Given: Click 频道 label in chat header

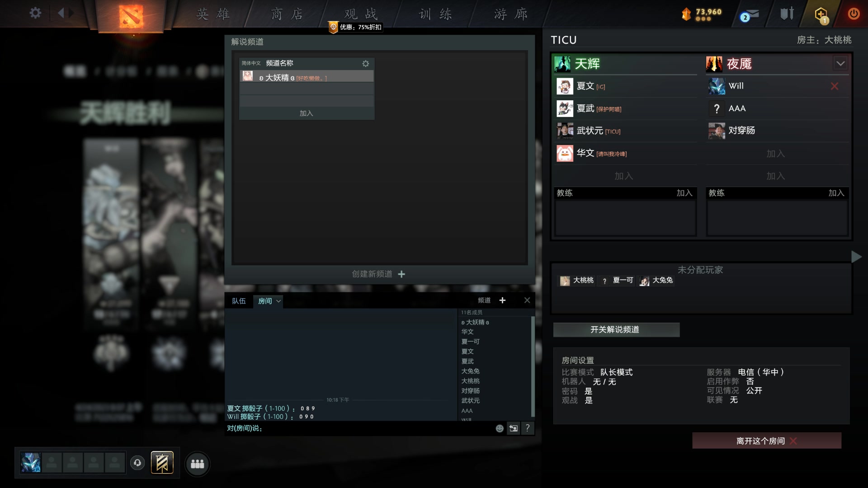Looking at the screenshot, I should point(484,300).
